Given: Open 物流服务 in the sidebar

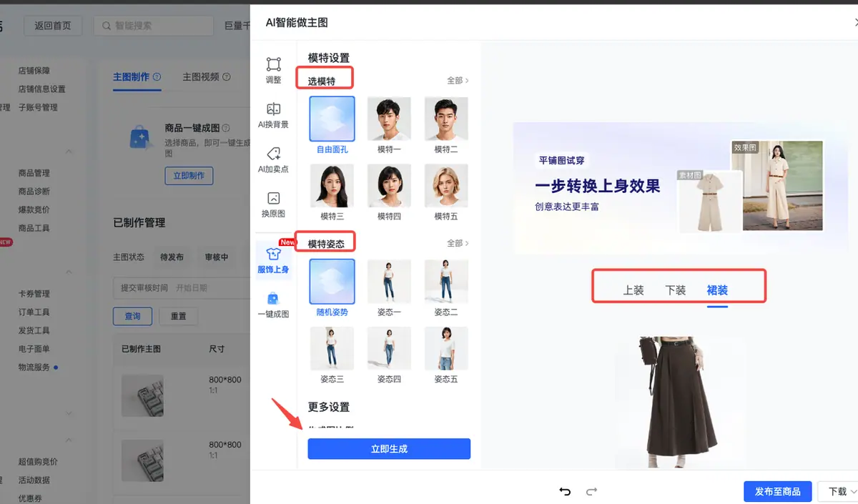Looking at the screenshot, I should click(x=34, y=367).
